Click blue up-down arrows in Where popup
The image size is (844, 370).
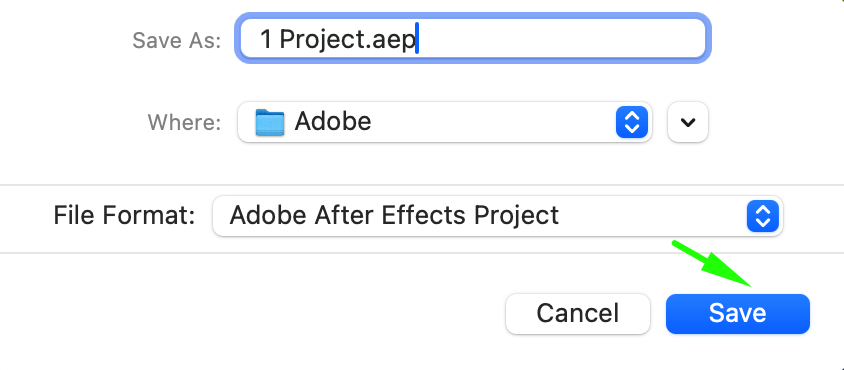click(x=631, y=122)
